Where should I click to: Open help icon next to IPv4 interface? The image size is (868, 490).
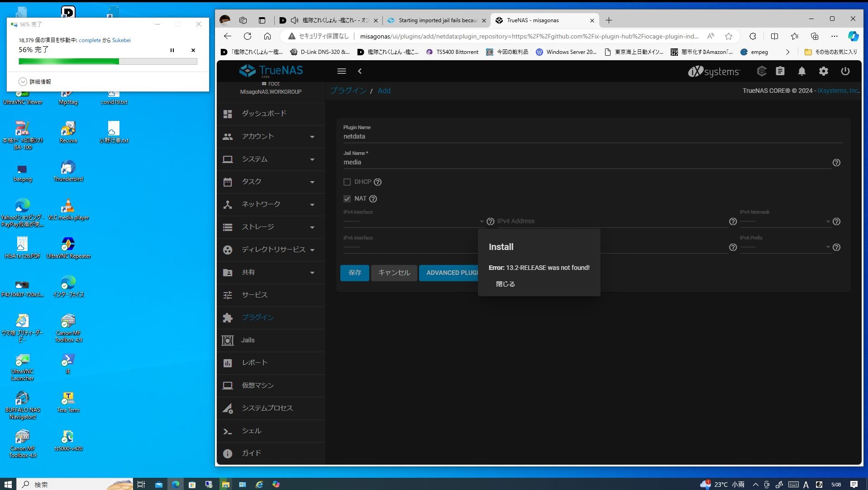click(490, 221)
